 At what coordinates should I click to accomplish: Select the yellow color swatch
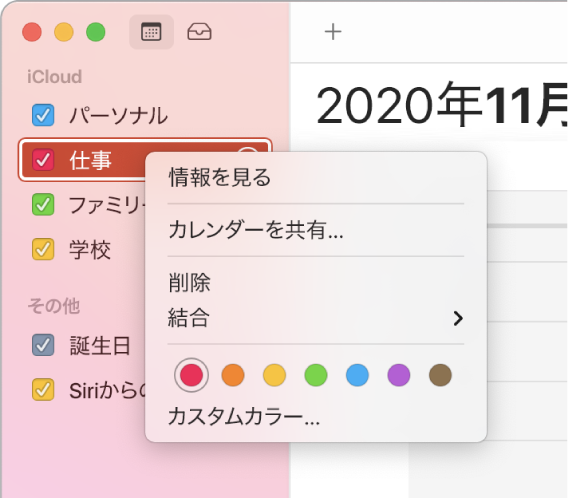click(x=274, y=375)
